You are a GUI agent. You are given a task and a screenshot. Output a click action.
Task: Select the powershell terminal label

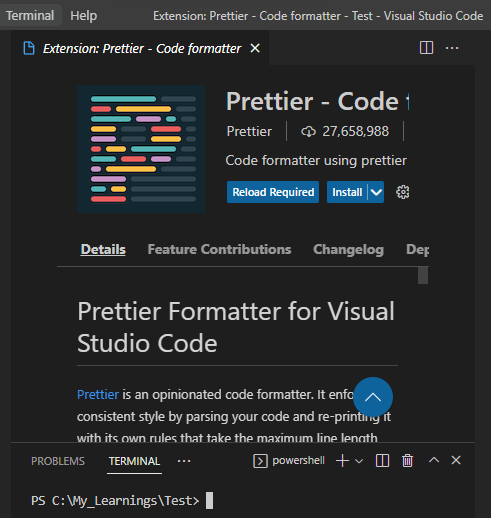pos(298,460)
